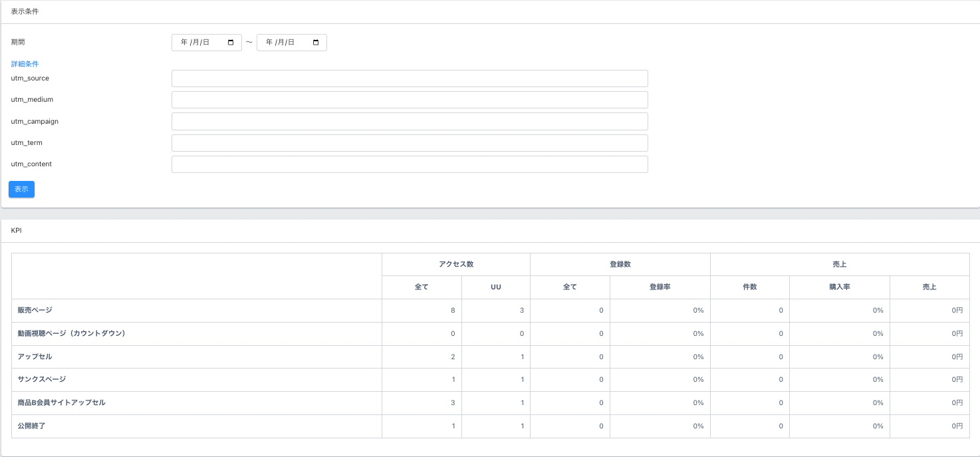
Task: Focus the utm_campaign text field
Action: coord(410,122)
